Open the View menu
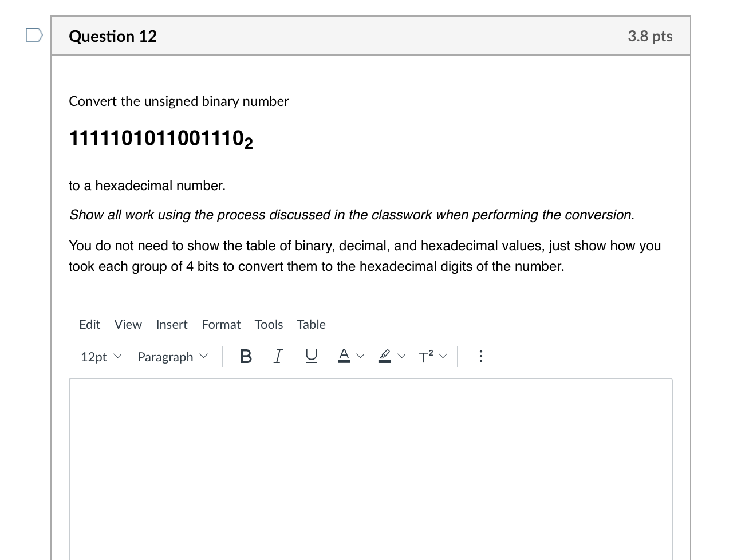Image resolution: width=749 pixels, height=560 pixels. pyautogui.click(x=127, y=324)
